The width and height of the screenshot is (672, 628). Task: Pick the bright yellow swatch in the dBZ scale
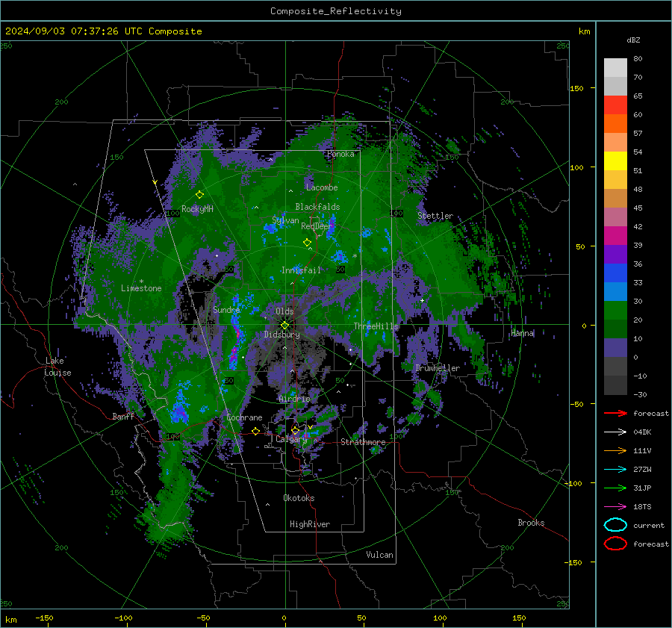pos(615,161)
